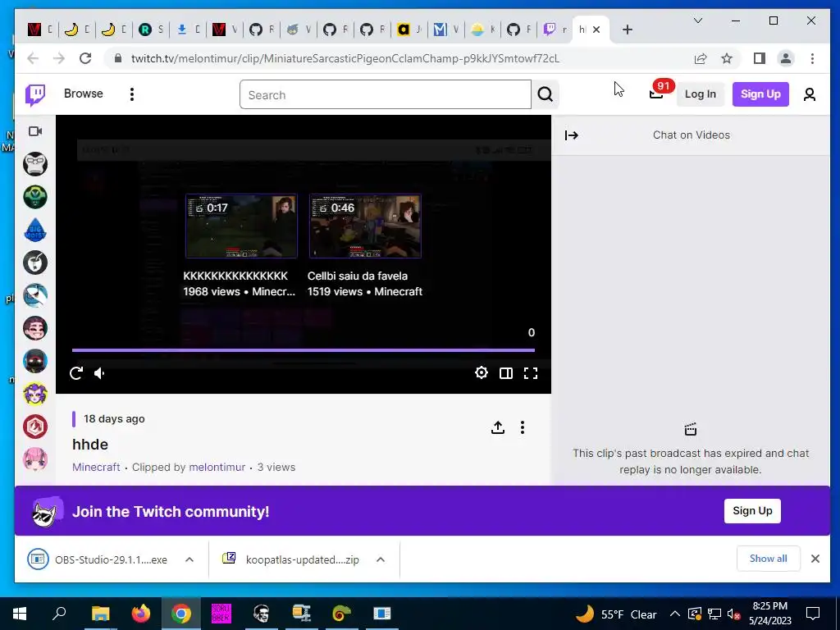Reload the page in Chrome
This screenshot has width=840, height=630.
tap(85, 58)
